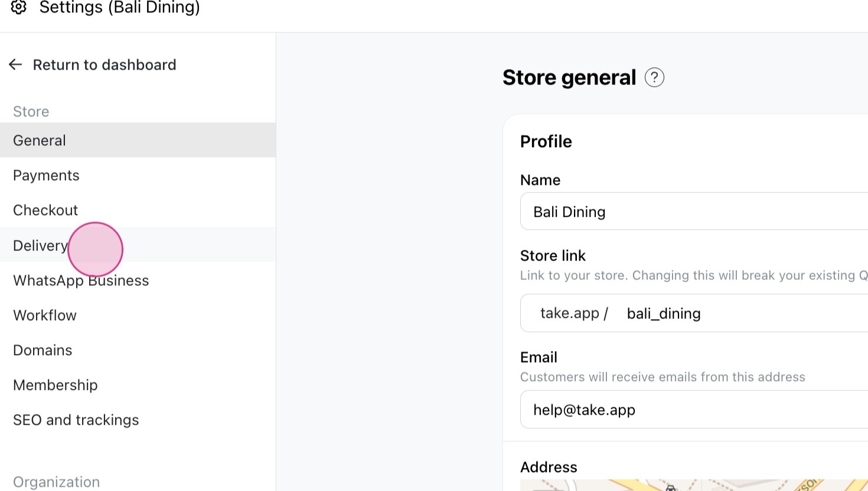868x491 pixels.
Task: Open SEO and trackings settings
Action: [x=138, y=419]
